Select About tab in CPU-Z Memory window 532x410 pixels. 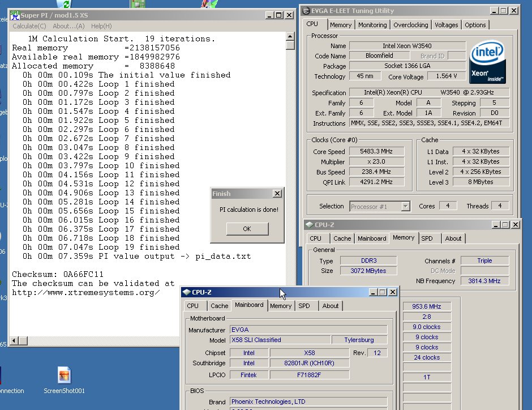[x=453, y=238]
